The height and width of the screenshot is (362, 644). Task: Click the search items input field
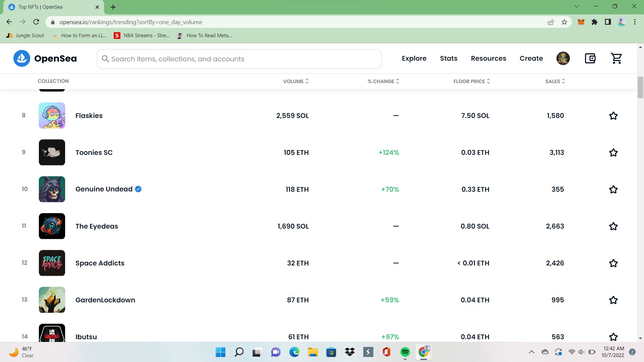239,59
